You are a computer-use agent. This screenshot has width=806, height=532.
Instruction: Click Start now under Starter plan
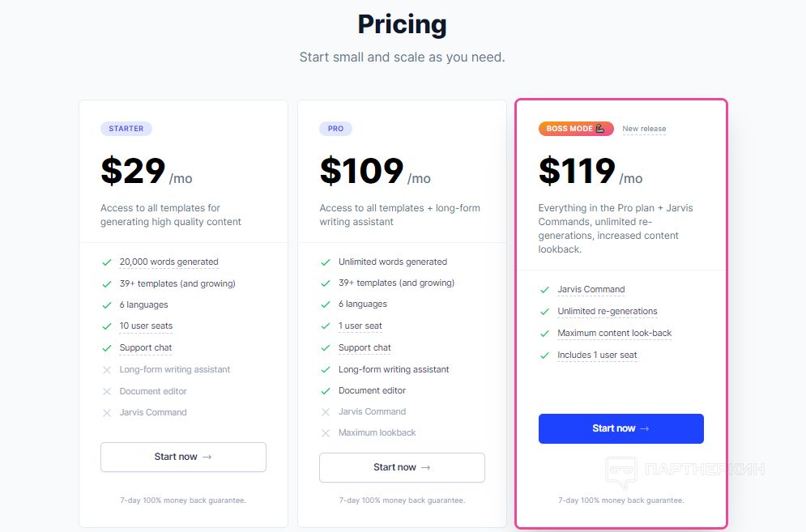point(183,457)
